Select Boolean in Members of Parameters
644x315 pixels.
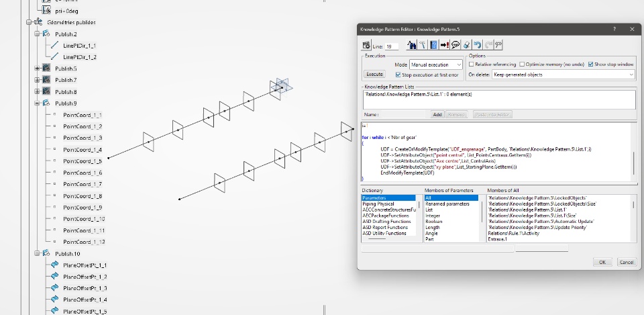pyautogui.click(x=433, y=221)
